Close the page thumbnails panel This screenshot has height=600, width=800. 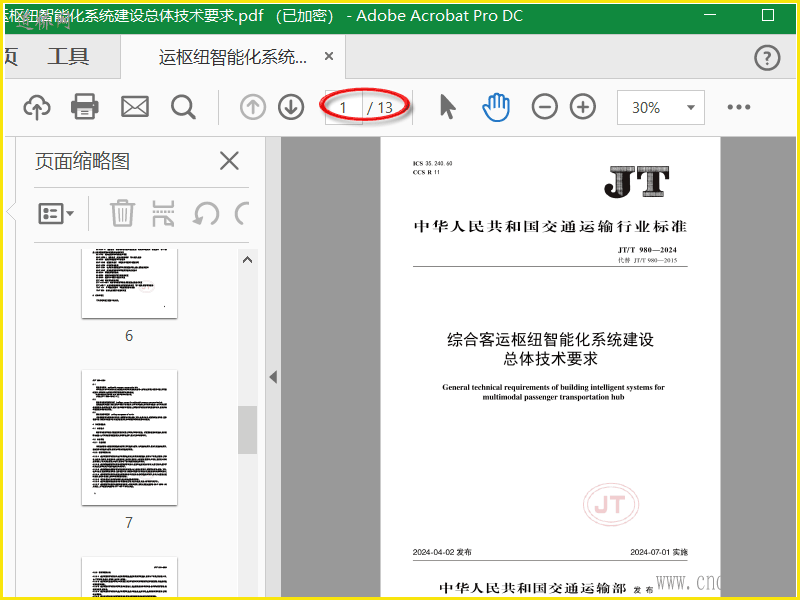229,161
